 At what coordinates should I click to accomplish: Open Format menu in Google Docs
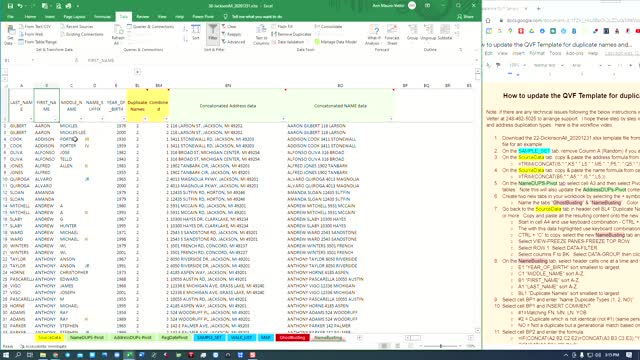[x=537, y=53]
